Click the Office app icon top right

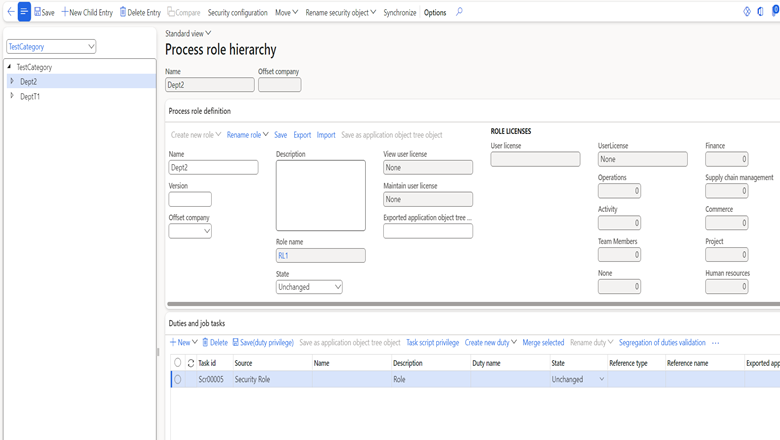(x=761, y=11)
